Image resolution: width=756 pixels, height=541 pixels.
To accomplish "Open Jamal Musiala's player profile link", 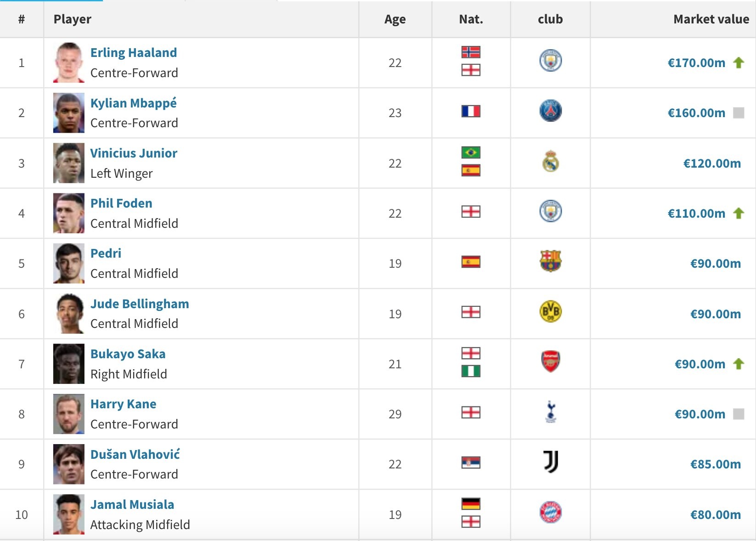I will 132,505.
